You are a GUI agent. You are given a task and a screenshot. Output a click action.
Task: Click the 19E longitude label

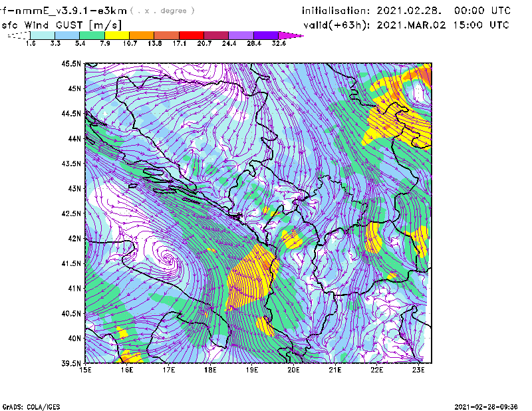click(252, 370)
